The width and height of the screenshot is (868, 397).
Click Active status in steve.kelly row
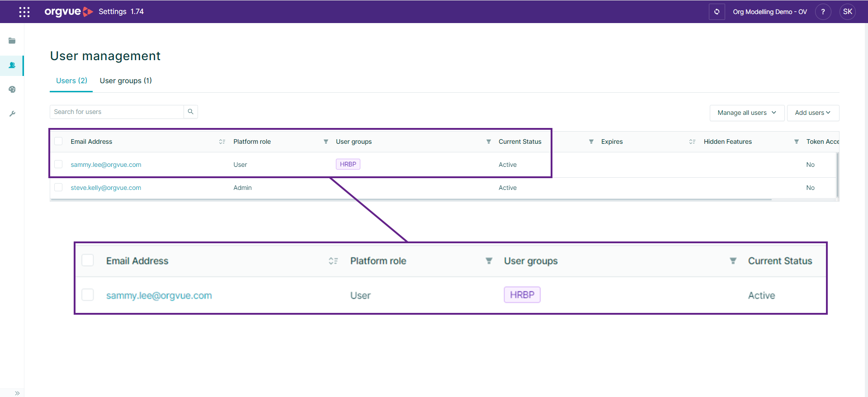click(507, 188)
